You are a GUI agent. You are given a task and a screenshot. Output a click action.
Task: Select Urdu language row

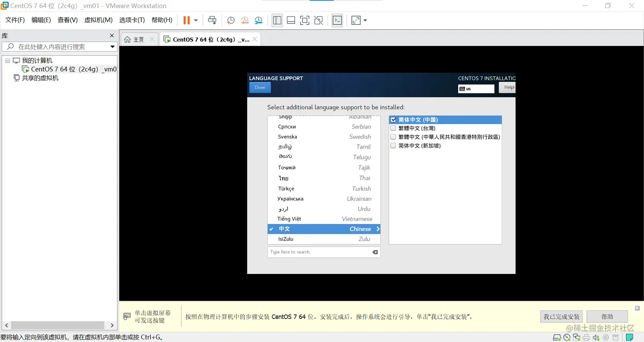324,209
